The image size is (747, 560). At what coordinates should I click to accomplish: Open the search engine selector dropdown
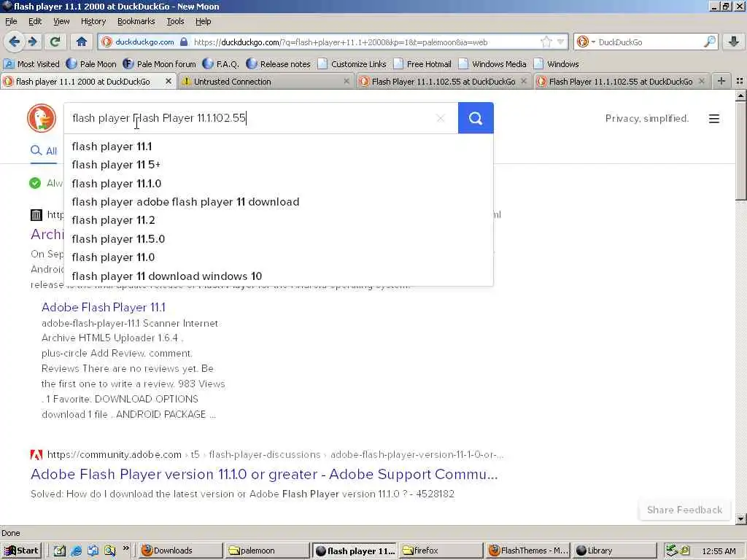[x=586, y=42]
